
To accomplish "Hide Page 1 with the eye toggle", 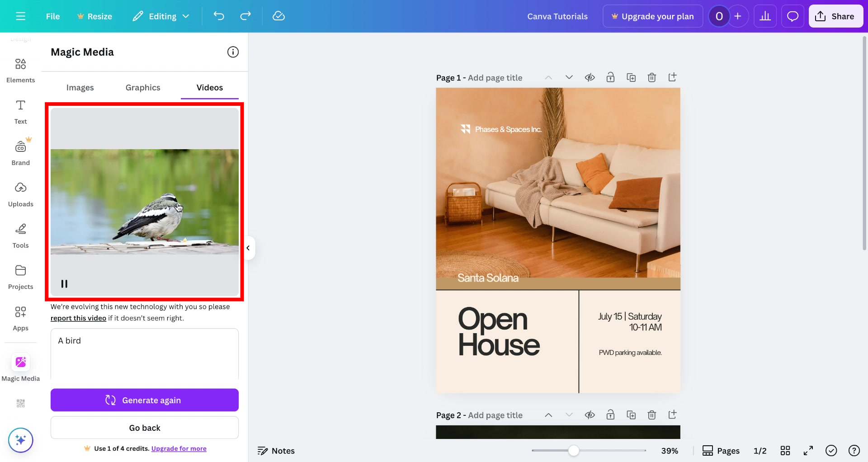I will [590, 77].
